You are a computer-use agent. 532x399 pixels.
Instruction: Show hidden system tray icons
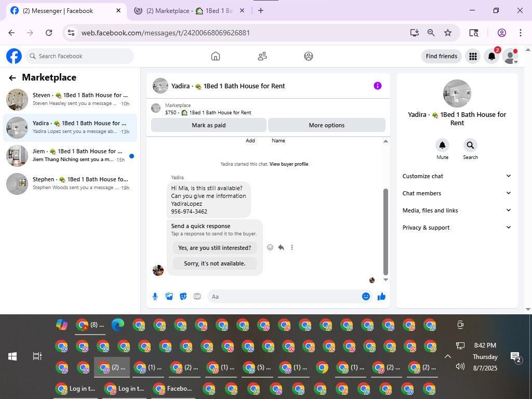[x=448, y=356]
